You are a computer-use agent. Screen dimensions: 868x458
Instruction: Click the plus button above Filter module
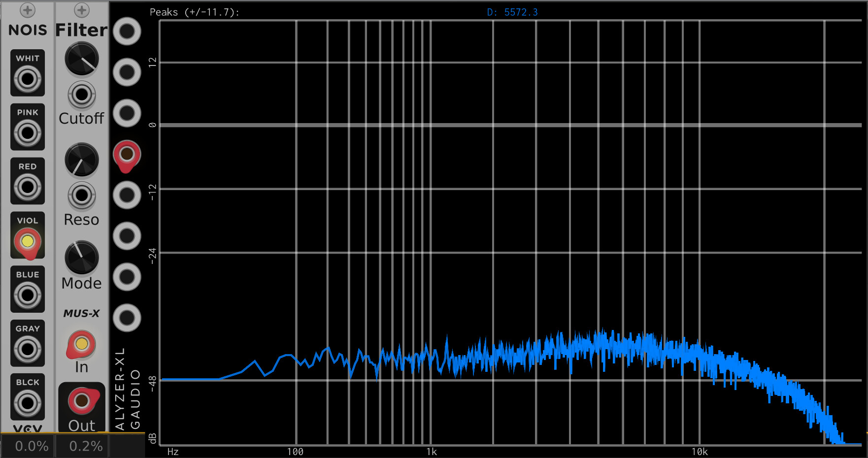pos(82,10)
